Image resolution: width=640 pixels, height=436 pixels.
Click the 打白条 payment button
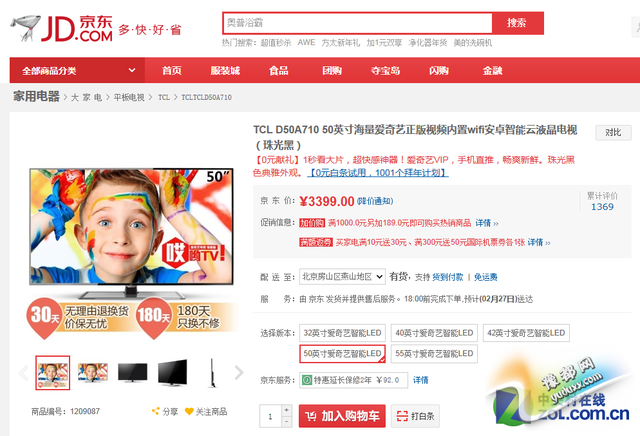[415, 416]
